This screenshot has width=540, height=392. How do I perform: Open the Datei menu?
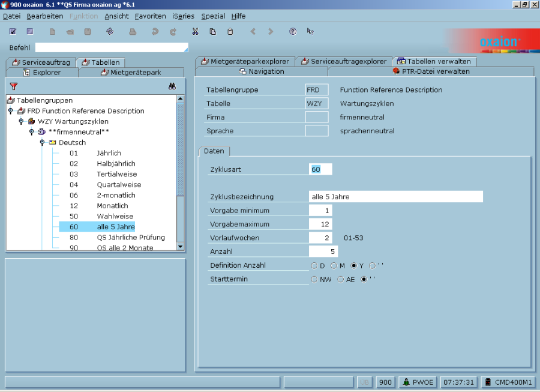12,16
